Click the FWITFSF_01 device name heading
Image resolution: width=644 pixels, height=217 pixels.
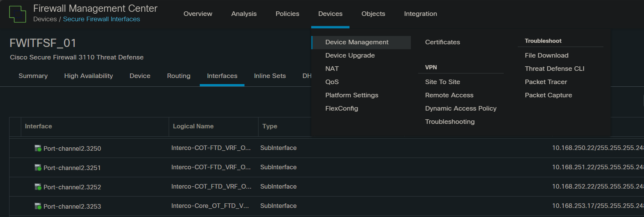[43, 43]
